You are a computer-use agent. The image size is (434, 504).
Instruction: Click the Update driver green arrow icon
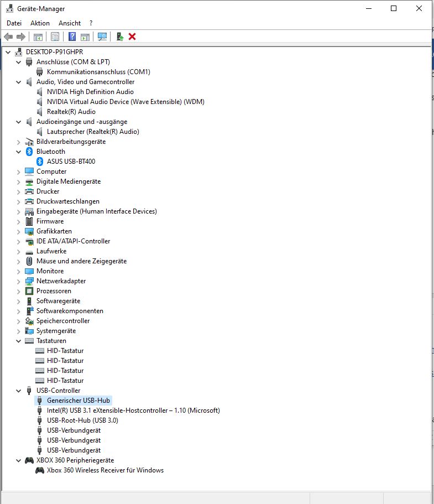tap(120, 37)
